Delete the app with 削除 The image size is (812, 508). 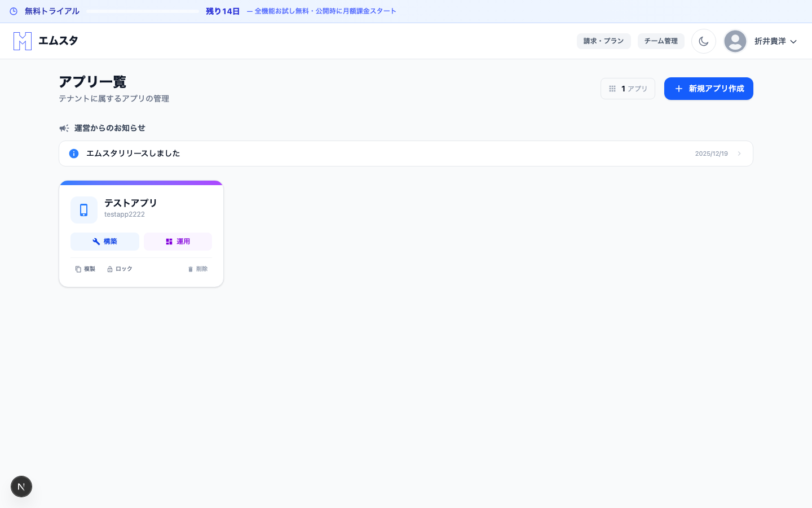coord(198,269)
